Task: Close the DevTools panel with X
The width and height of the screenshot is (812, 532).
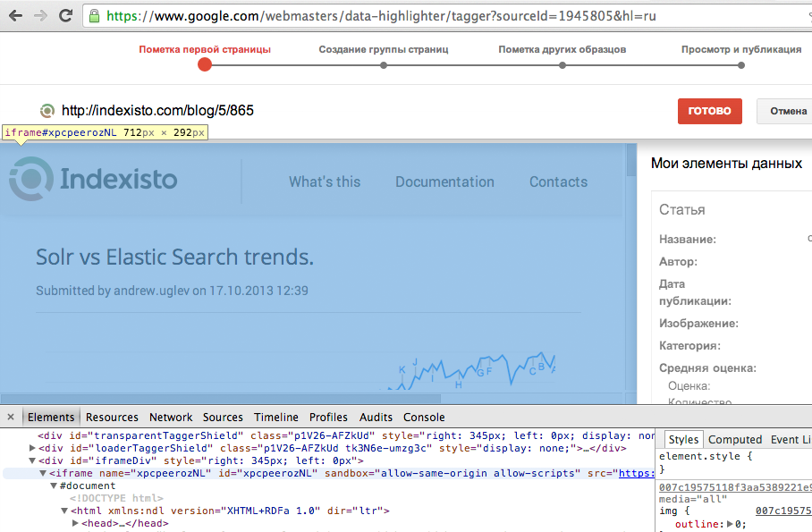Action: (11, 417)
